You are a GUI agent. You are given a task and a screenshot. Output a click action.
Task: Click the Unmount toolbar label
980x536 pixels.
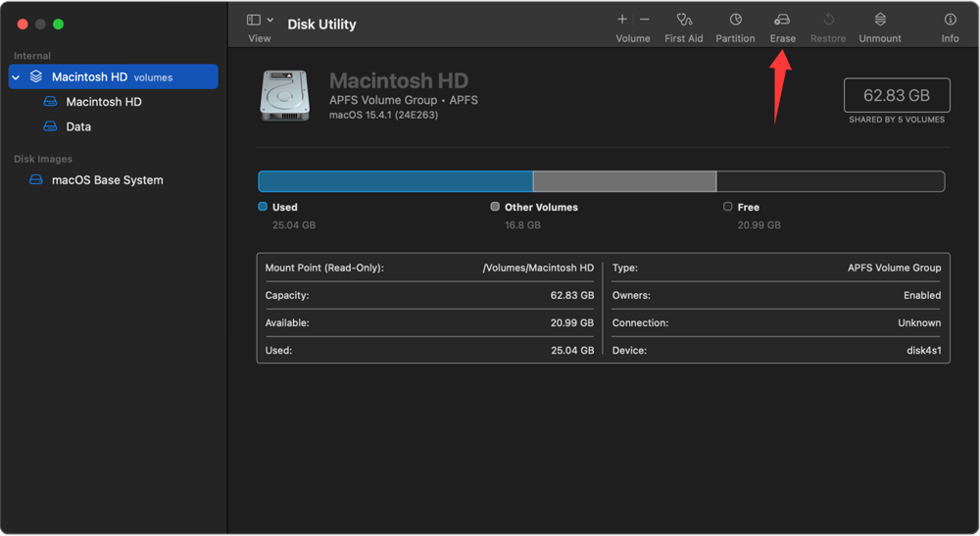tap(880, 39)
